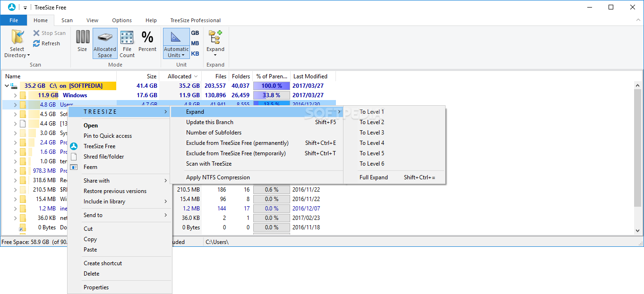The image size is (644, 294).
Task: Sort by Files column header
Action: click(x=215, y=76)
